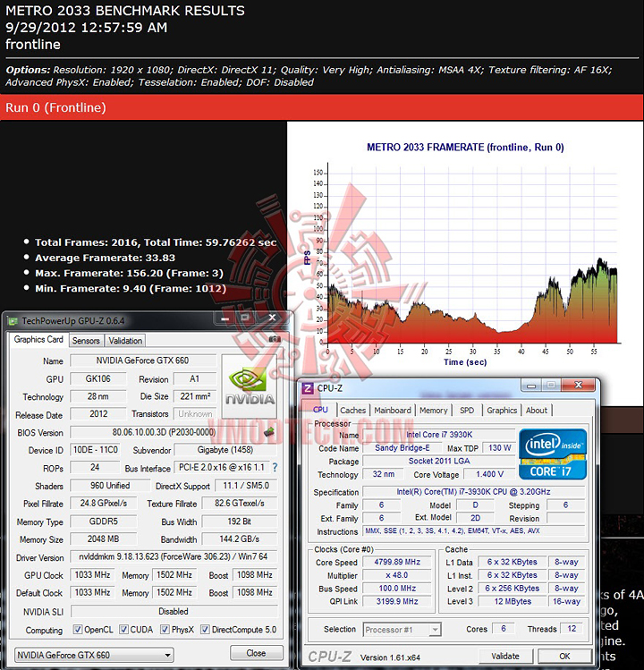Open the Processor #1 selection dropdown
Image resolution: width=644 pixels, height=670 pixels.
click(x=402, y=630)
